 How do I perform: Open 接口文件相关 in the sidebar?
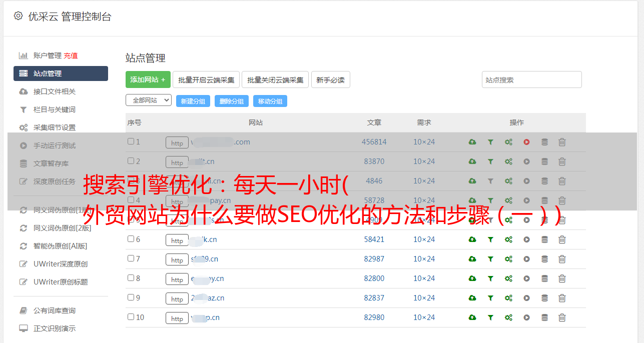pos(55,91)
